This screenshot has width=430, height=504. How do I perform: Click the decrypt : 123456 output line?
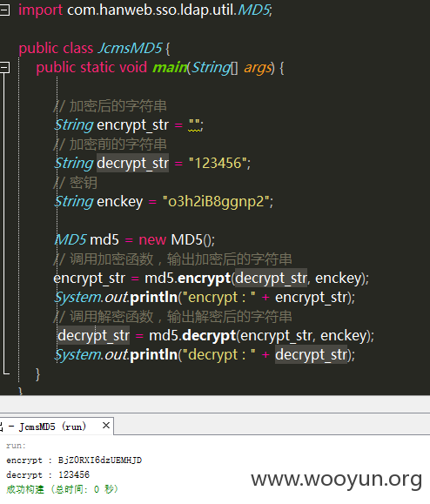pyautogui.click(x=48, y=474)
